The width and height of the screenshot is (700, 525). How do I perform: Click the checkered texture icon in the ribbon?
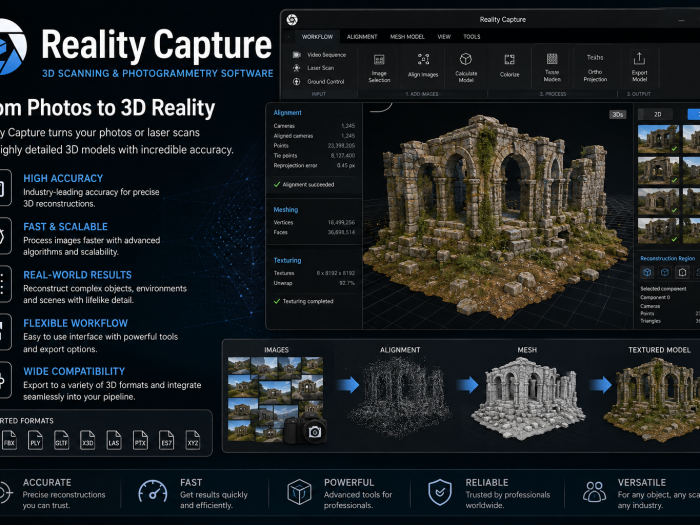pyautogui.click(x=552, y=58)
